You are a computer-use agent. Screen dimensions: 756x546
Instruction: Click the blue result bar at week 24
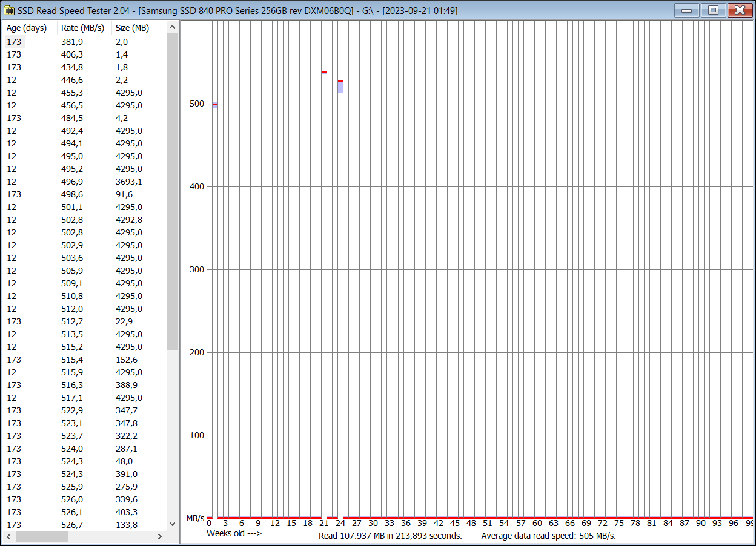pyautogui.click(x=340, y=87)
